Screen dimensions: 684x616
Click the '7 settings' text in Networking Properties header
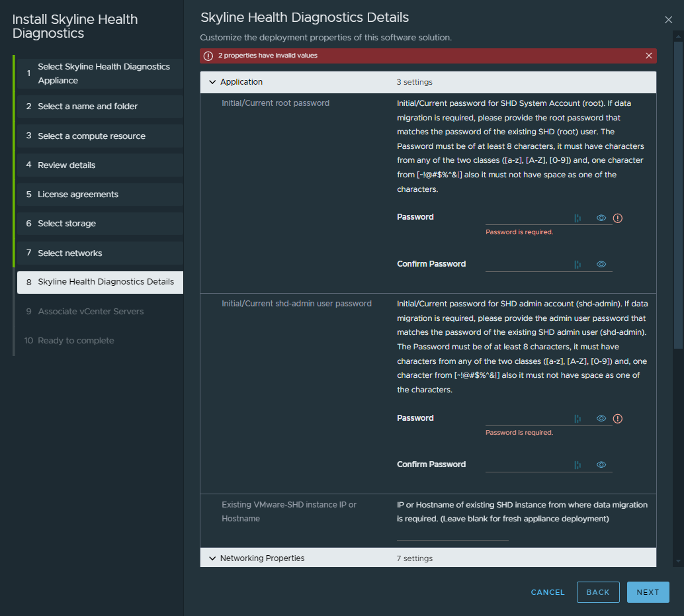coord(414,558)
